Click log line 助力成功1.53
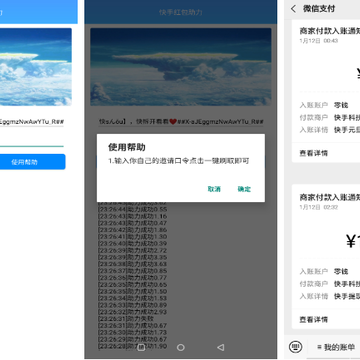 pos(132,298)
